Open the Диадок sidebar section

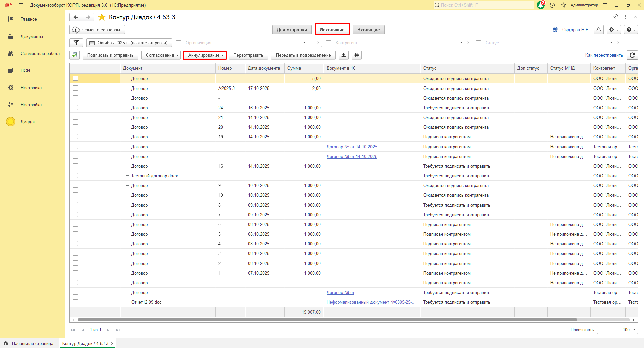coord(28,122)
